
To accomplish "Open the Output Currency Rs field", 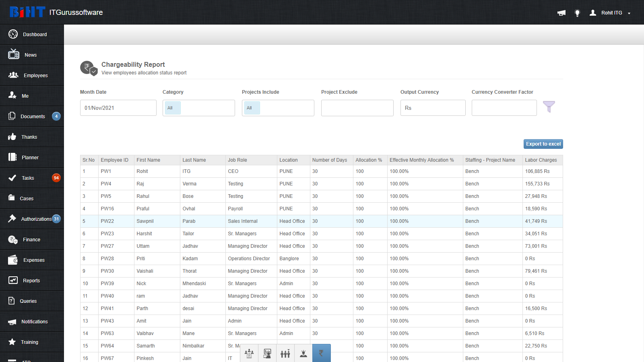I will pos(433,108).
